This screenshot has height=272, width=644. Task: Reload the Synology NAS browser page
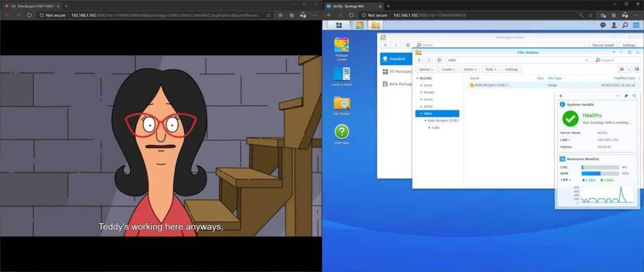pyautogui.click(x=352, y=15)
